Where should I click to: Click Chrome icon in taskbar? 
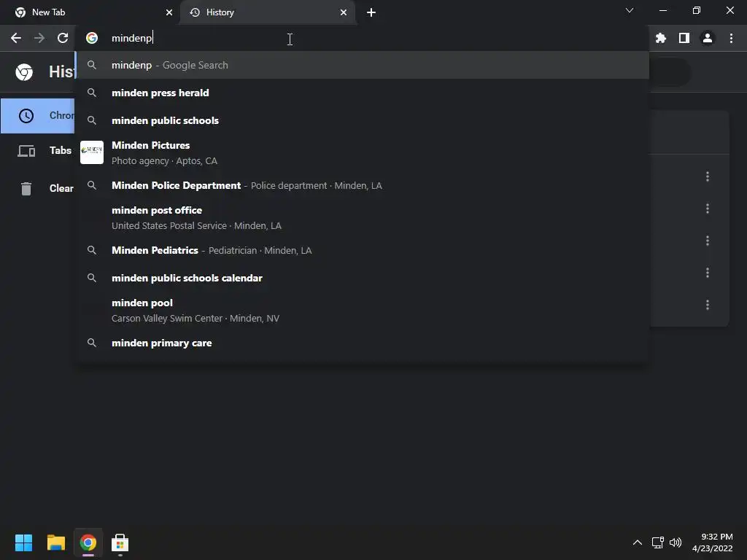pos(88,542)
